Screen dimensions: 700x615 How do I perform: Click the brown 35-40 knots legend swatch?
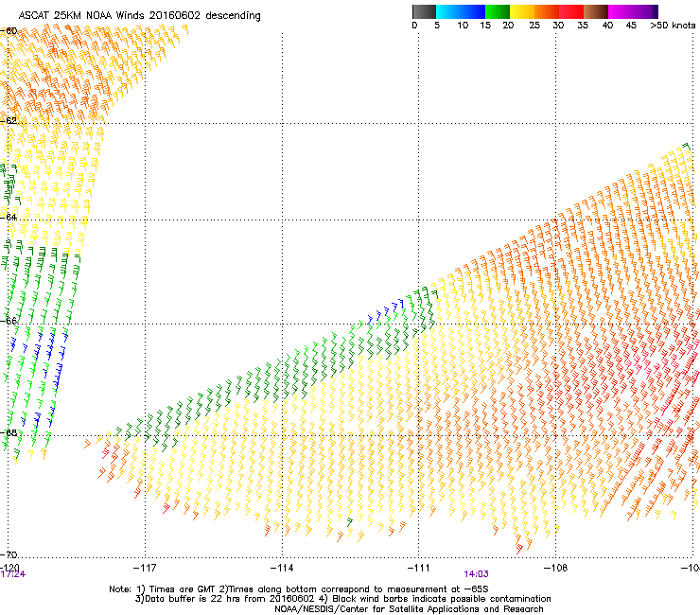(596, 11)
